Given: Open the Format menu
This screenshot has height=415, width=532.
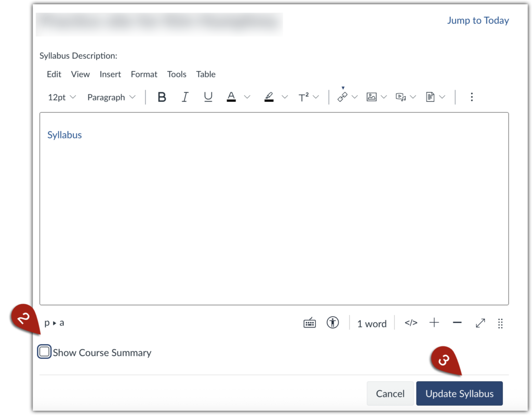Looking at the screenshot, I should (x=144, y=74).
